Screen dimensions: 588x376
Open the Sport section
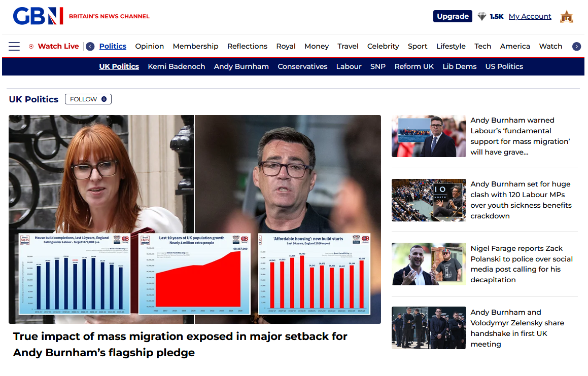click(418, 47)
